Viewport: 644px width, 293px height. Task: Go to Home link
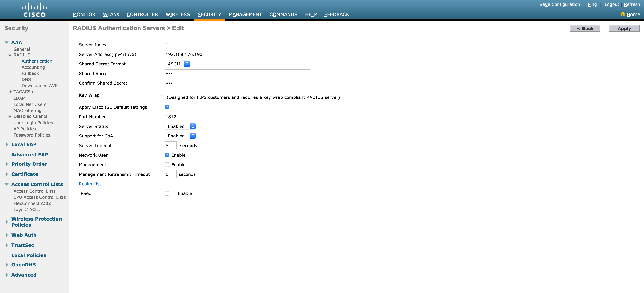pyautogui.click(x=633, y=15)
